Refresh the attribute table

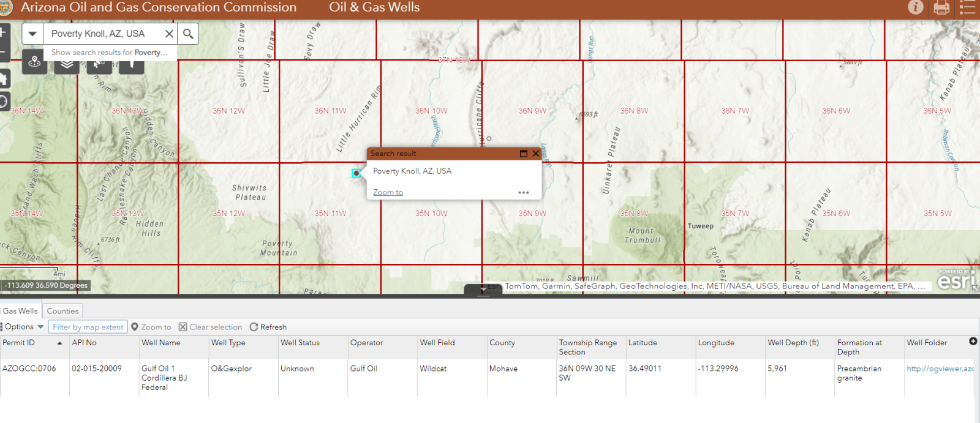268,327
